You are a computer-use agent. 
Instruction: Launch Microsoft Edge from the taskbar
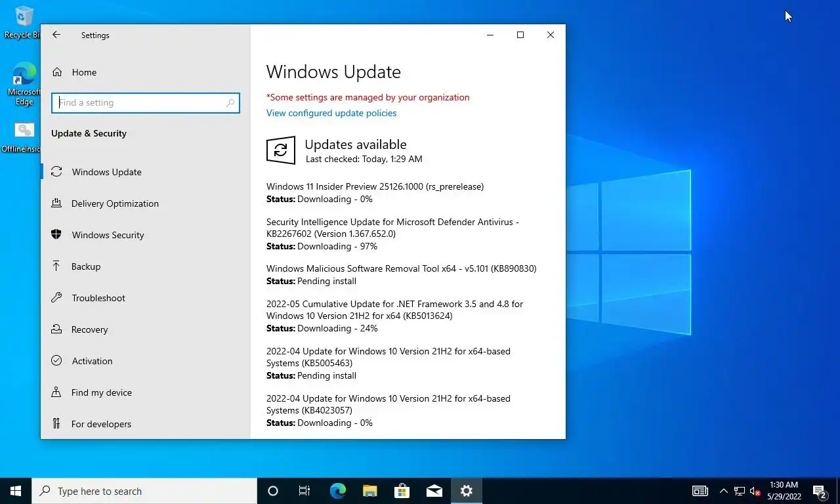[x=337, y=491]
